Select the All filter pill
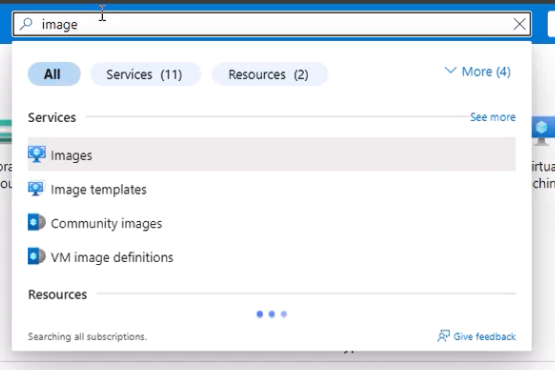Image resolution: width=555 pixels, height=370 pixels. 54,74
